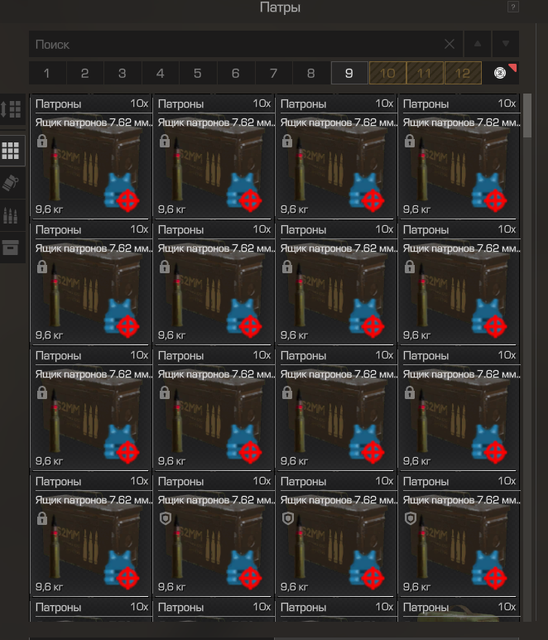The width and height of the screenshot is (548, 640).
Task: Select the active stash tab 9
Action: point(349,73)
